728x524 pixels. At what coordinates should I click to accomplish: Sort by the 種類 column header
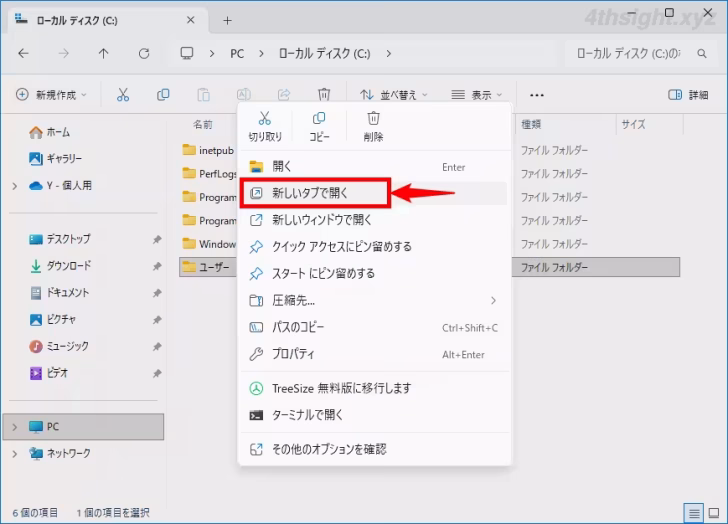(x=531, y=124)
